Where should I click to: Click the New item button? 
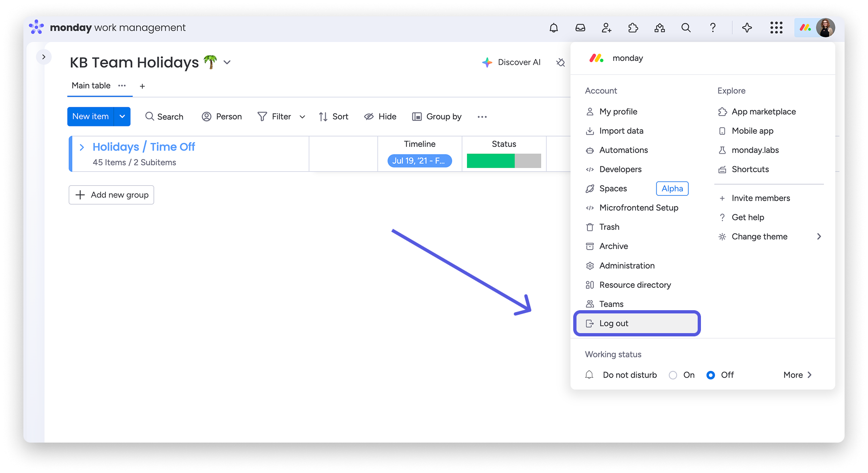tap(90, 116)
